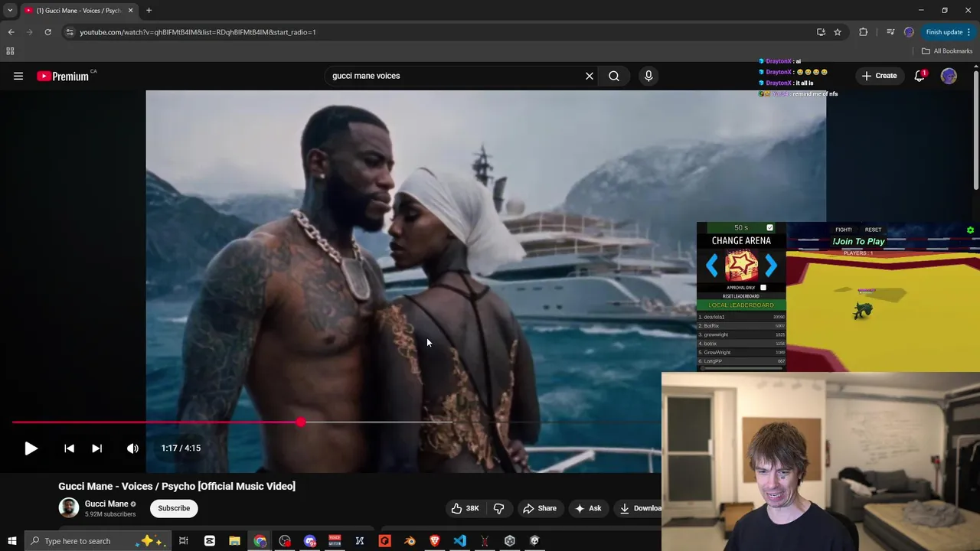The image size is (980, 551).
Task: Click the YouTube page vertical scrollbar
Action: click(x=975, y=130)
